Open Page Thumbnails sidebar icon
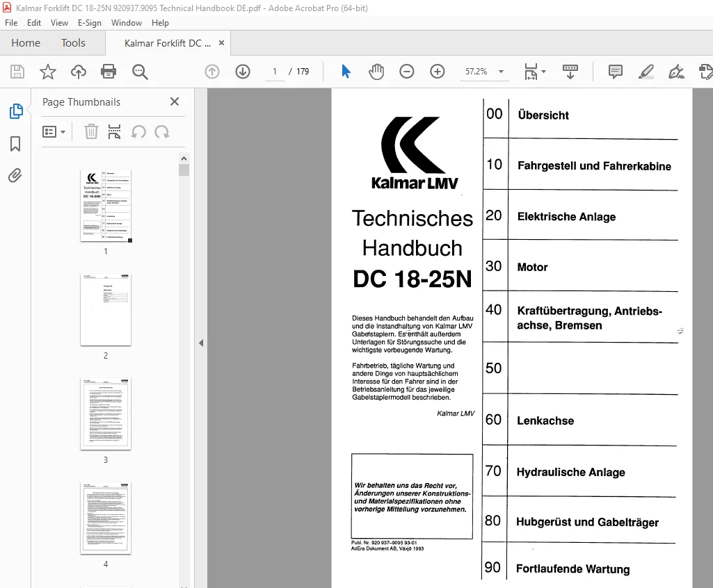 pyautogui.click(x=16, y=111)
